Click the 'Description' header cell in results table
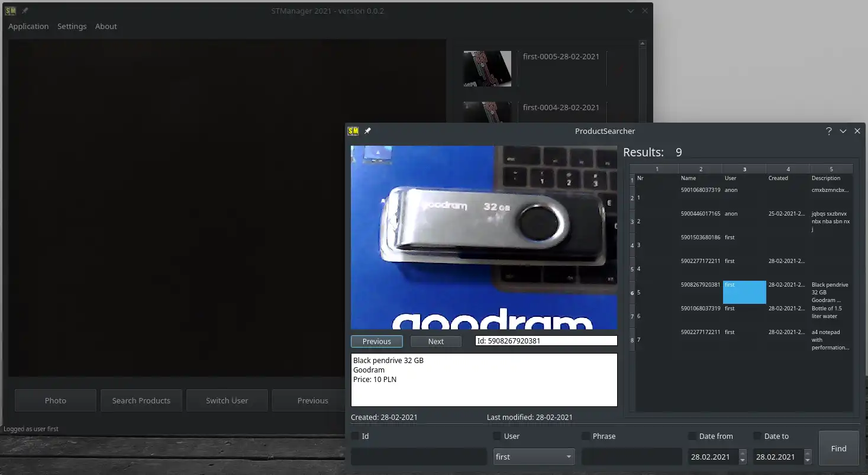 tap(831, 178)
